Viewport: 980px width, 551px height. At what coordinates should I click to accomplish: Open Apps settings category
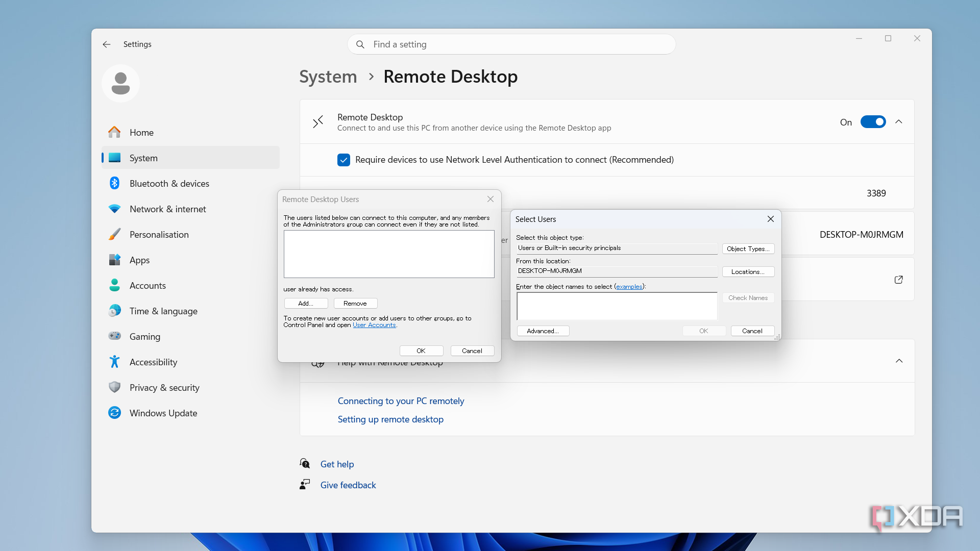[190, 260]
